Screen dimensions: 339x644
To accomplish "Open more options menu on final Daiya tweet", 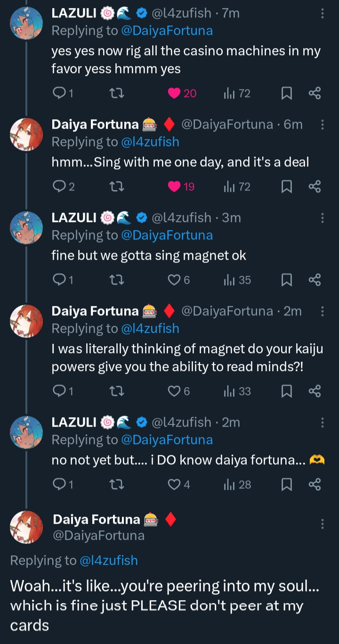I will 322,524.
